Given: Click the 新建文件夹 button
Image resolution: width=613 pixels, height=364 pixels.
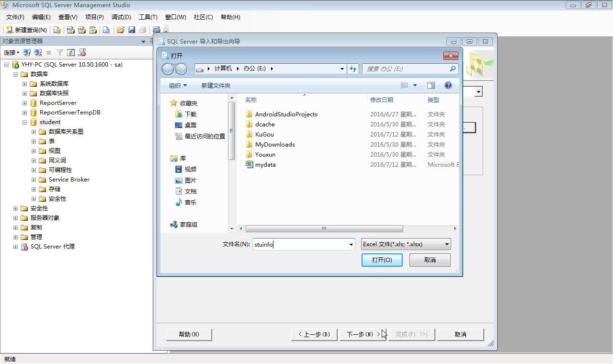Looking at the screenshot, I should pos(216,85).
